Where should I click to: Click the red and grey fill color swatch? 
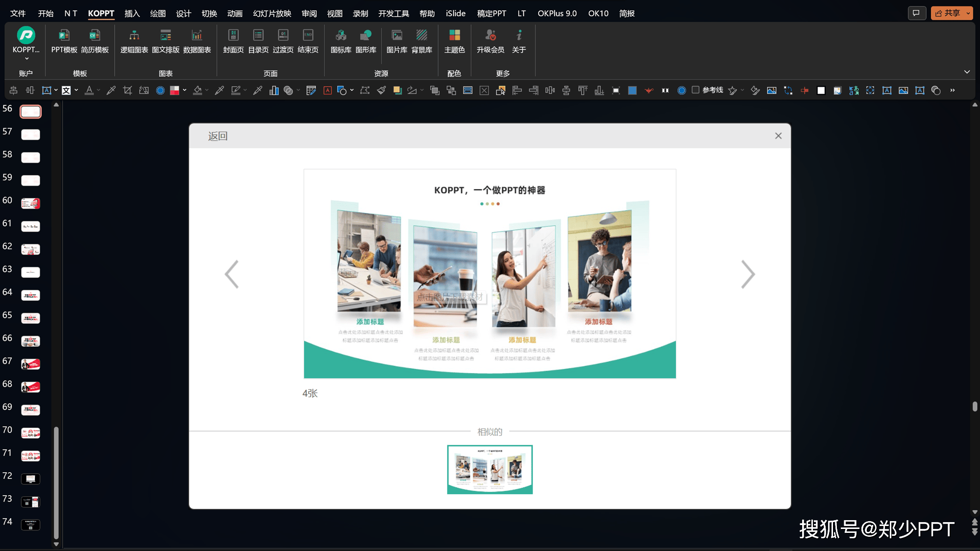174,90
